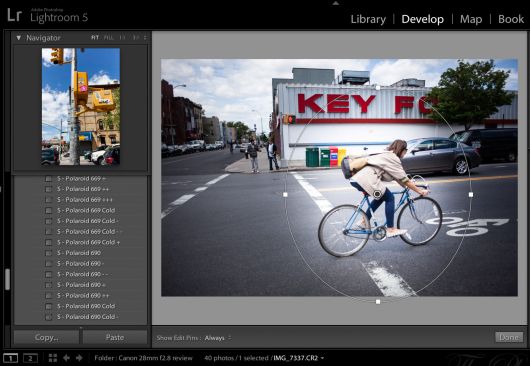Apply the 'S - Polaroid 669 Cold - -' preset
The height and width of the screenshot is (366, 530).
(90, 231)
